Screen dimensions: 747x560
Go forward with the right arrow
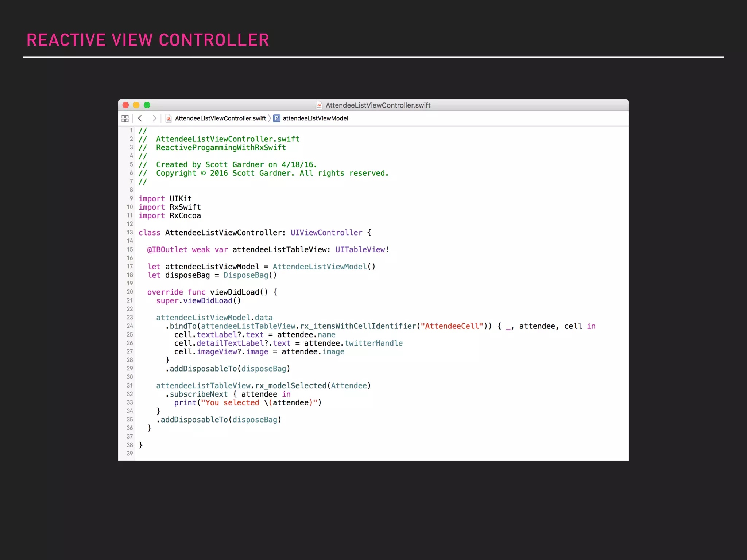coord(154,118)
